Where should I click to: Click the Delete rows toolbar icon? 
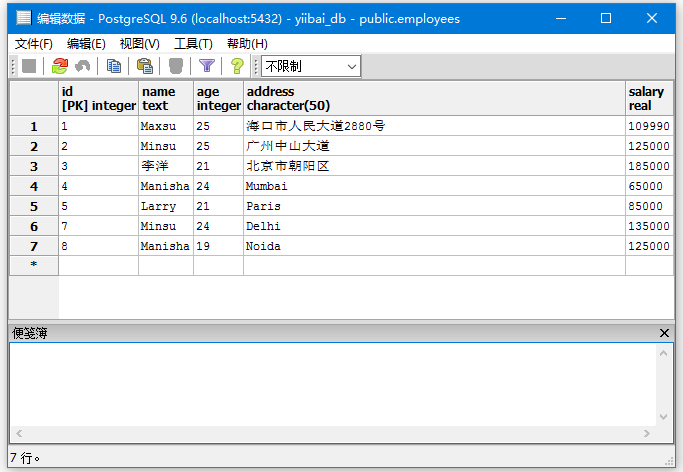coord(176,66)
